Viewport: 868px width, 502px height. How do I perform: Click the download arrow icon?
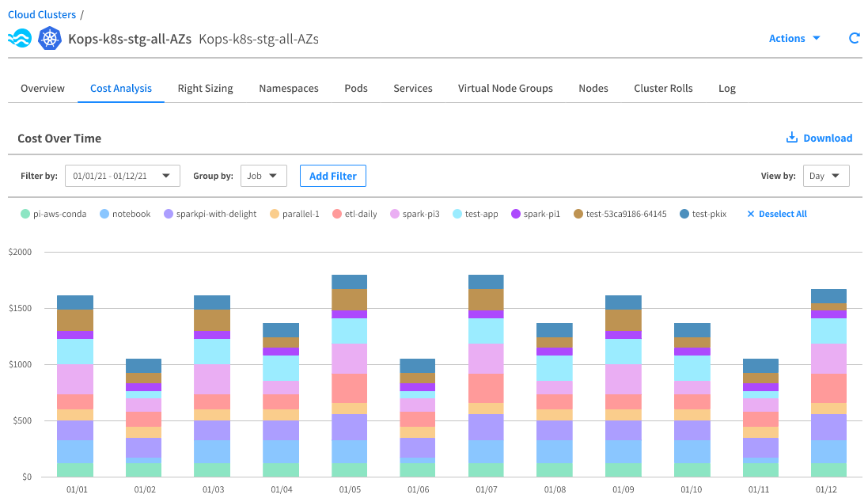pyautogui.click(x=791, y=138)
